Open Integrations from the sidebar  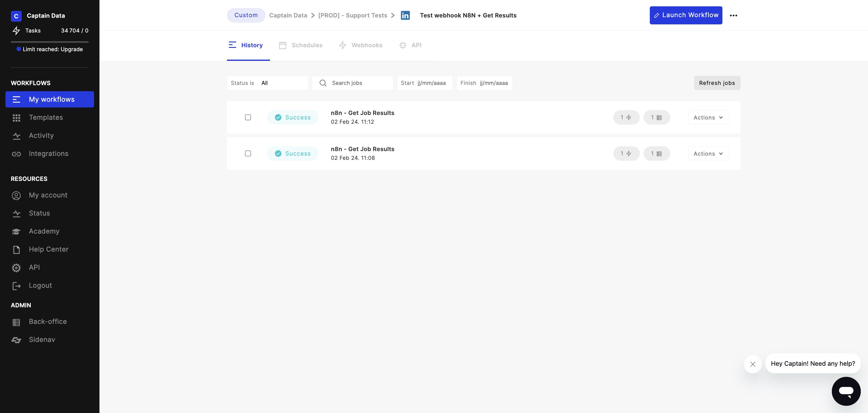48,154
